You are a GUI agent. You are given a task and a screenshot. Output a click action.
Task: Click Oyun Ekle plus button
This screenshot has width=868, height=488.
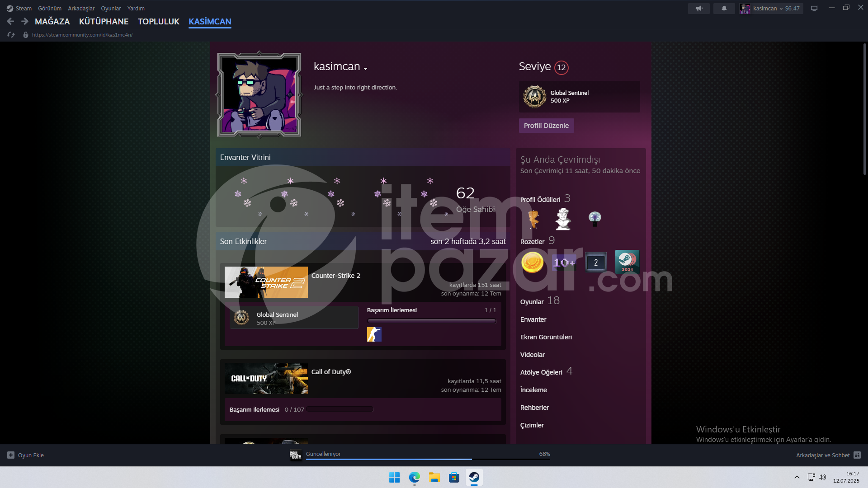coord(11,455)
